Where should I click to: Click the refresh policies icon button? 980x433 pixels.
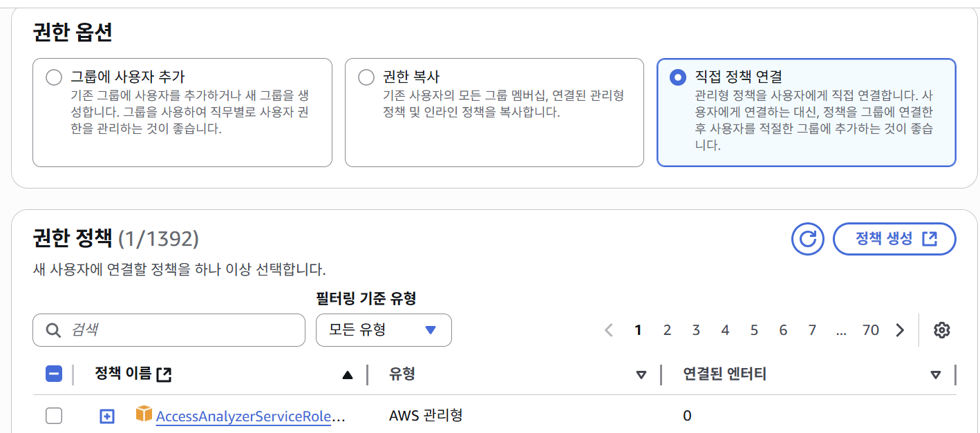point(808,239)
